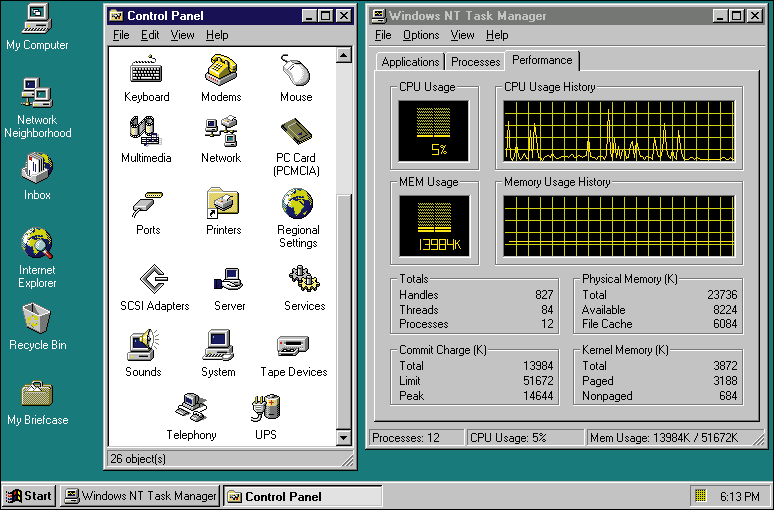Click the Control Panel taskbar button
Screen dimensions: 774x510
[x=303, y=496]
